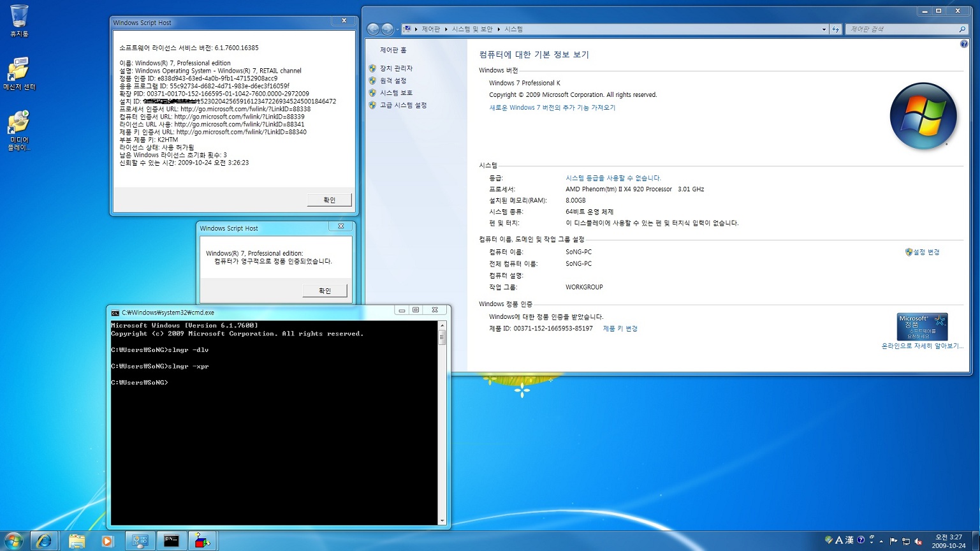Open 시스템 보호 (System protection) link

(396, 92)
